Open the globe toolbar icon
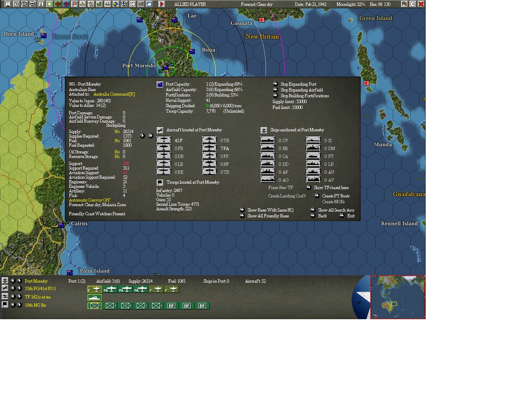 (116, 4)
